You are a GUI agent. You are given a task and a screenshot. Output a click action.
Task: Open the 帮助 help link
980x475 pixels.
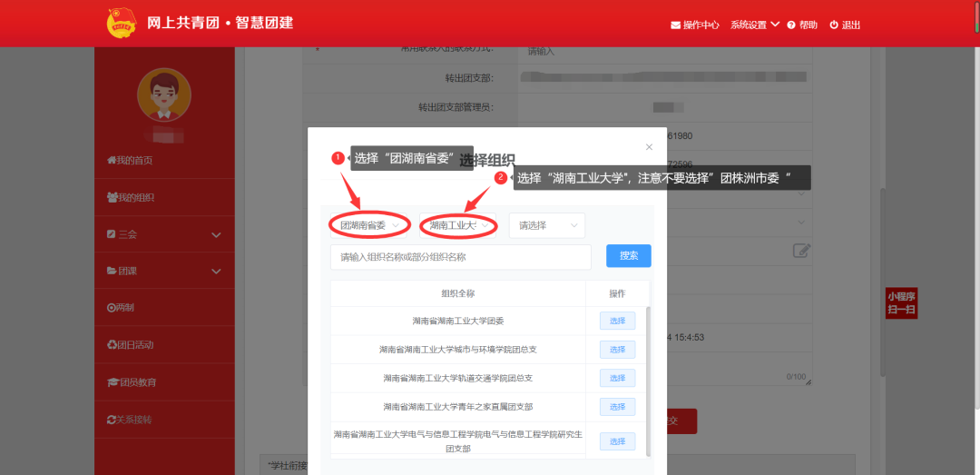(802, 25)
